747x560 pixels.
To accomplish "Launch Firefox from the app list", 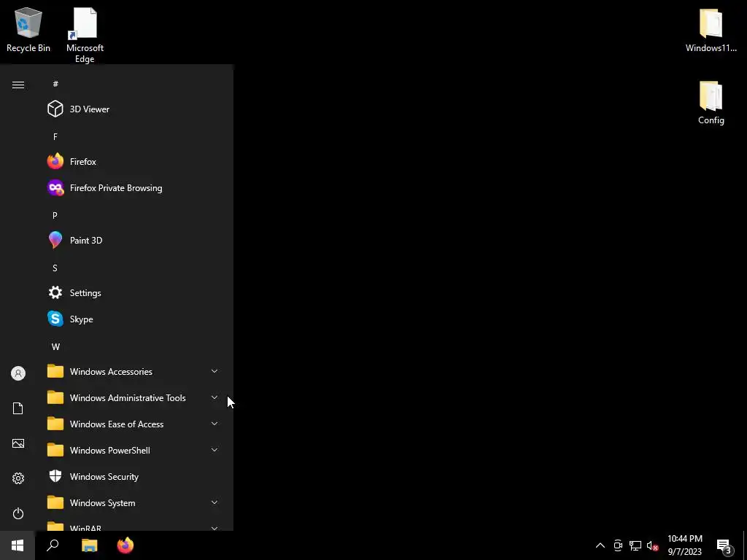I will 133,161.
